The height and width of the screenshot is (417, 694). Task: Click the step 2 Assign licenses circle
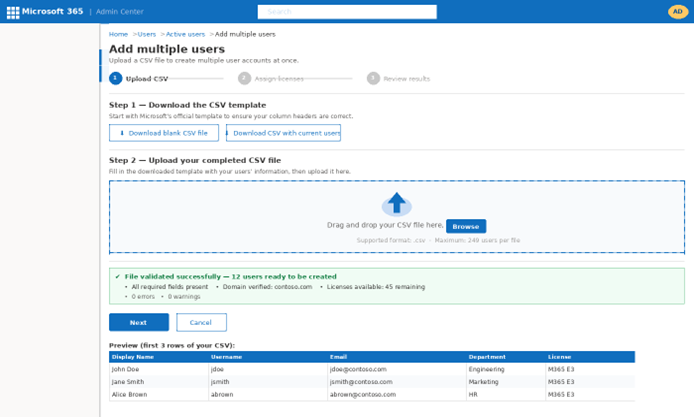(x=244, y=78)
